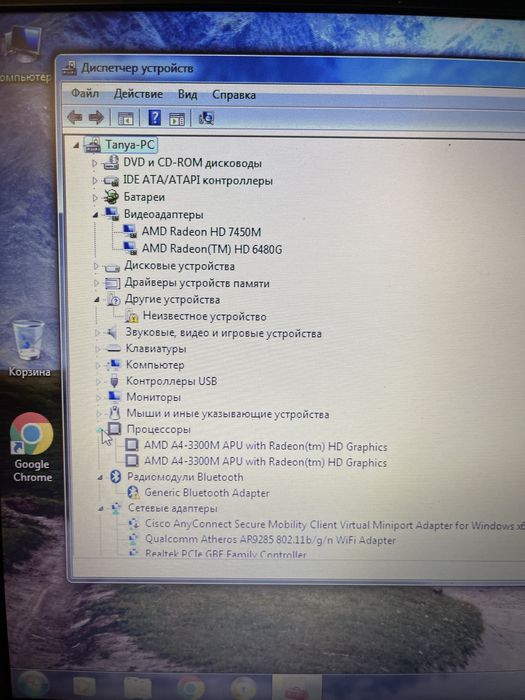Expand Звуковые, видео и игровые устройства
525x700 pixels.
[x=97, y=333]
